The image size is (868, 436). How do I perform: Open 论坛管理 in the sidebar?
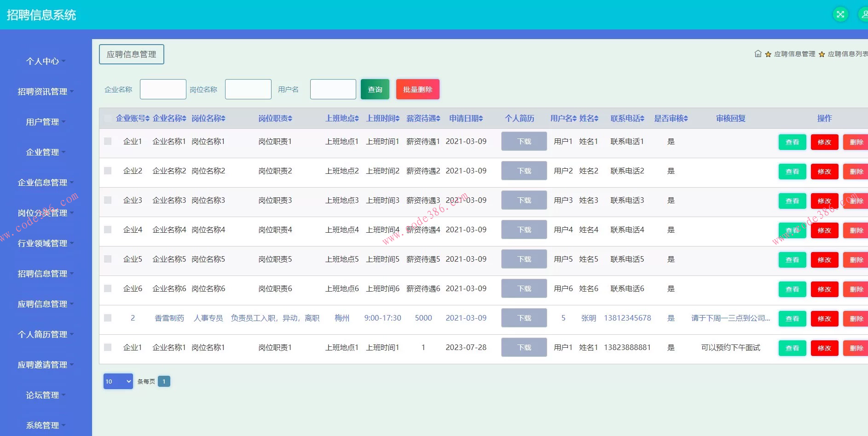[45, 395]
